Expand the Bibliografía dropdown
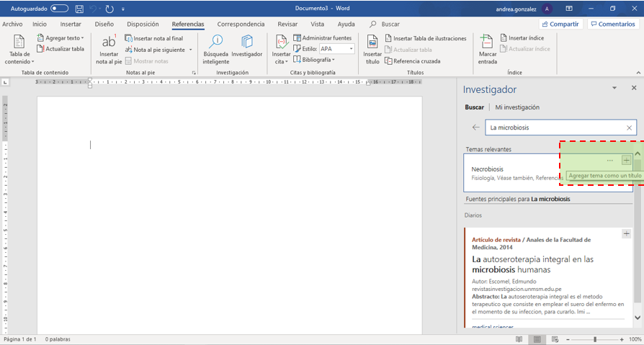This screenshot has height=345, width=644. click(314, 60)
